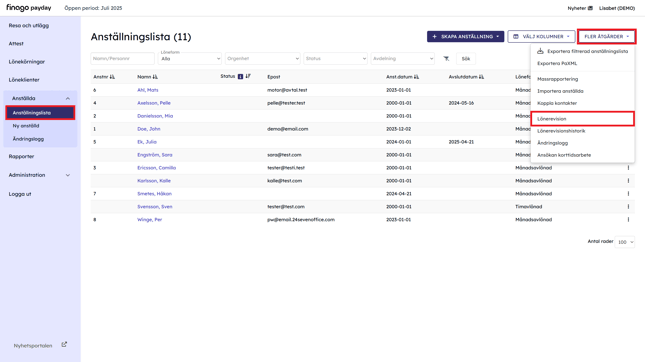Select Anställningslista in sidebar
Viewport: 645px width, 362px height.
(40, 113)
